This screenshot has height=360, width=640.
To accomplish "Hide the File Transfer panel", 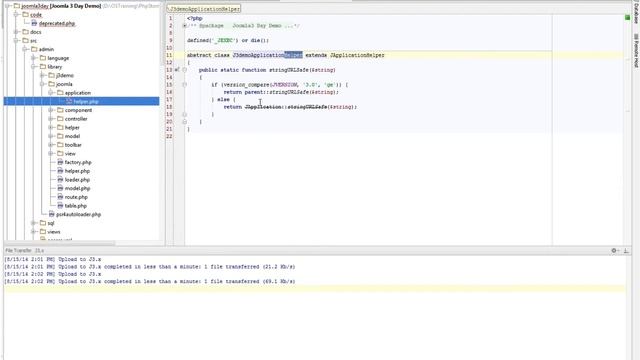I will 626,250.
